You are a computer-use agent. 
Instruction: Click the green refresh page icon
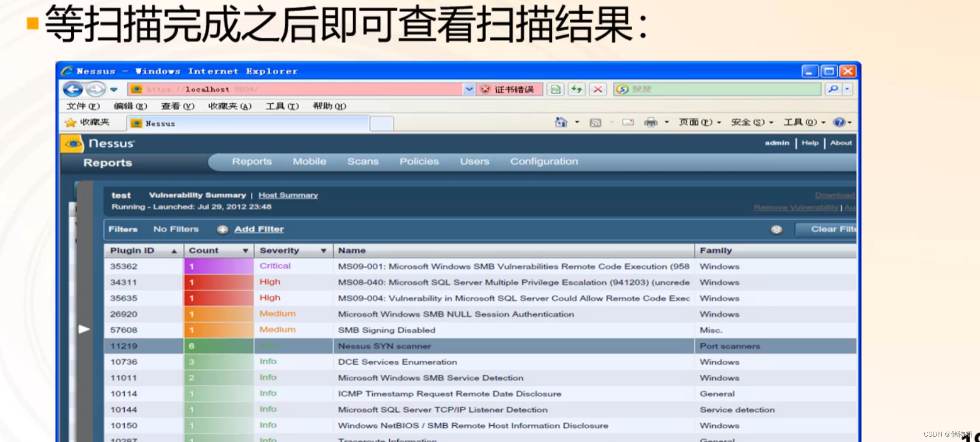point(577,89)
